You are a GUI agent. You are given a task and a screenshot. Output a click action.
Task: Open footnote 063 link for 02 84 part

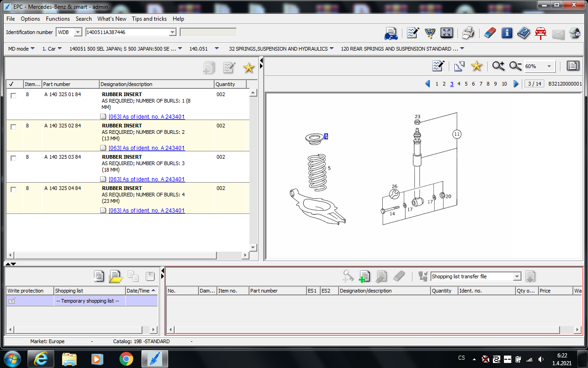[x=147, y=148]
